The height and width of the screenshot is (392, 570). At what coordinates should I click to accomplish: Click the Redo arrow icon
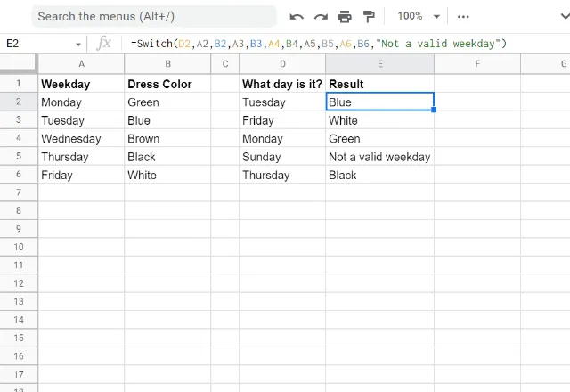tap(321, 16)
